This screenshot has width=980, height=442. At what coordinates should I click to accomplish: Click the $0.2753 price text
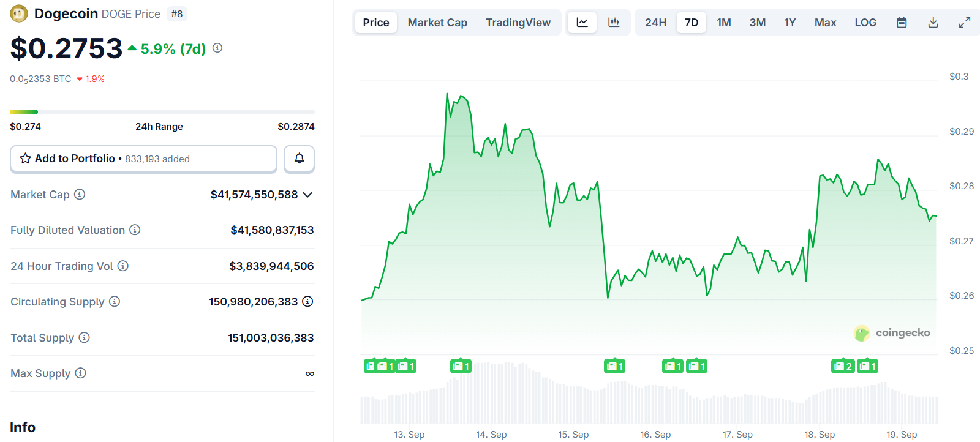pos(66,48)
